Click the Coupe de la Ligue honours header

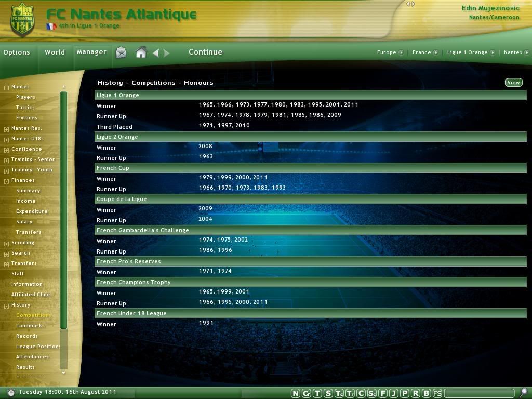[311, 199]
